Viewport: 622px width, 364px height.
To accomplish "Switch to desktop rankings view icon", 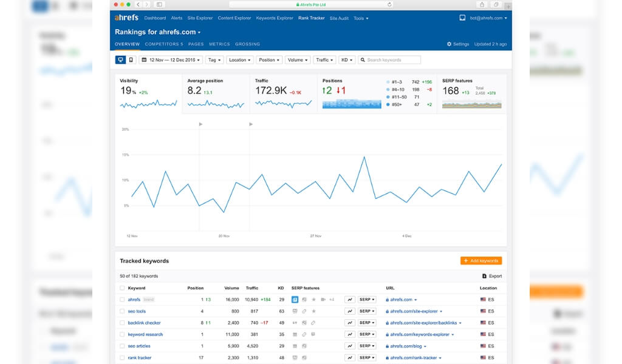I will (x=120, y=60).
